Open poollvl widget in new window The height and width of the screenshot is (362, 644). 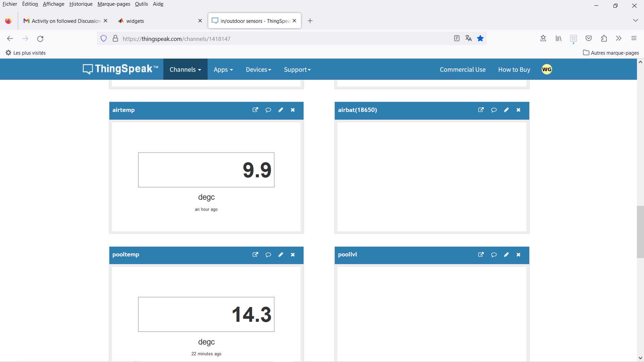[481, 255]
